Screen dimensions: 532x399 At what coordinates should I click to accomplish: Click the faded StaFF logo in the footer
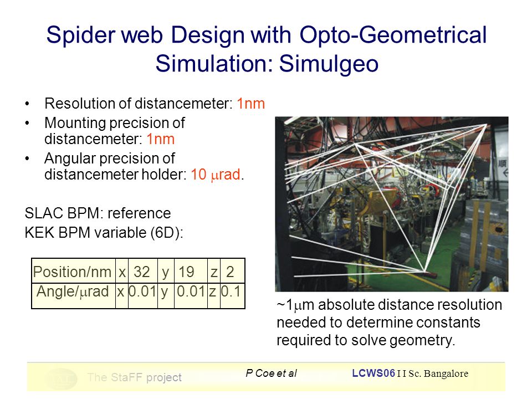click(61, 378)
